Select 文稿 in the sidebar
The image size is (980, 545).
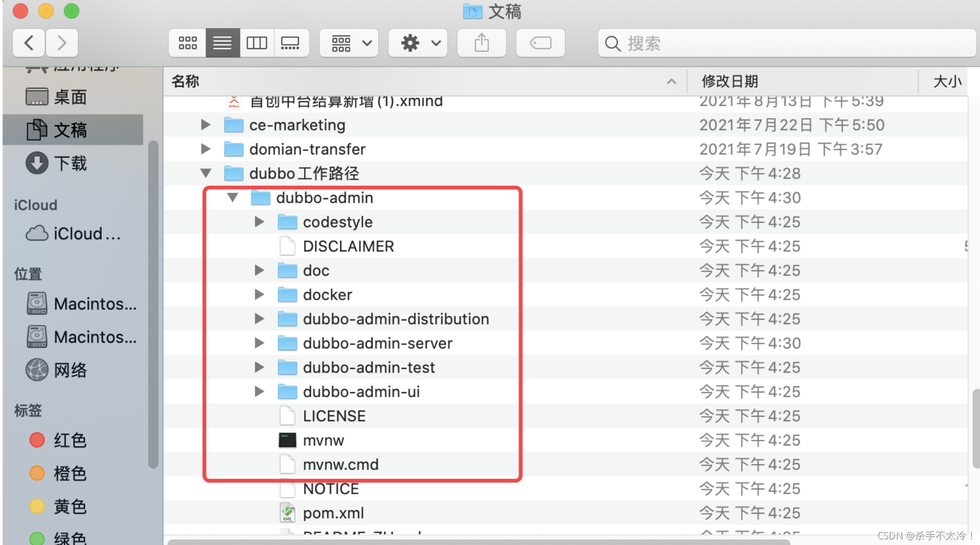(73, 130)
